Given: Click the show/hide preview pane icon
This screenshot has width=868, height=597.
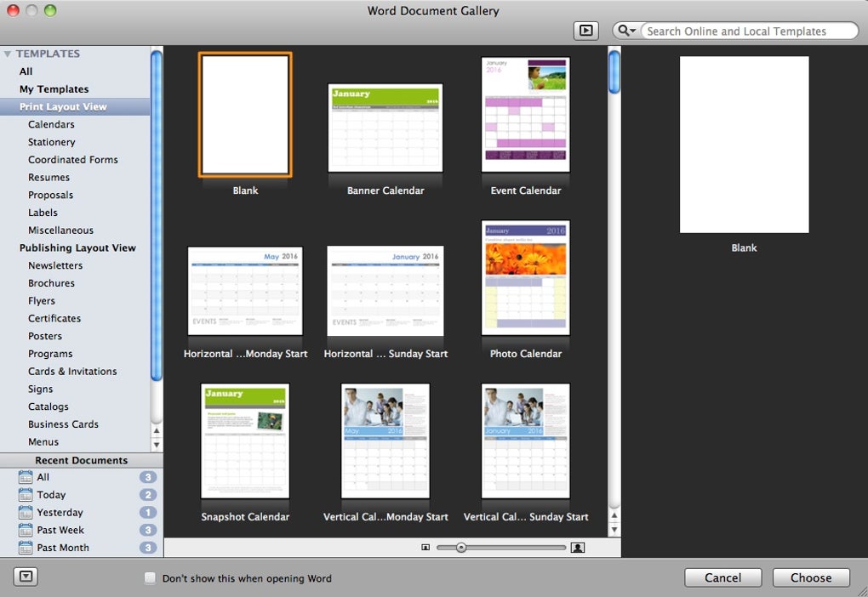Looking at the screenshot, I should [585, 31].
